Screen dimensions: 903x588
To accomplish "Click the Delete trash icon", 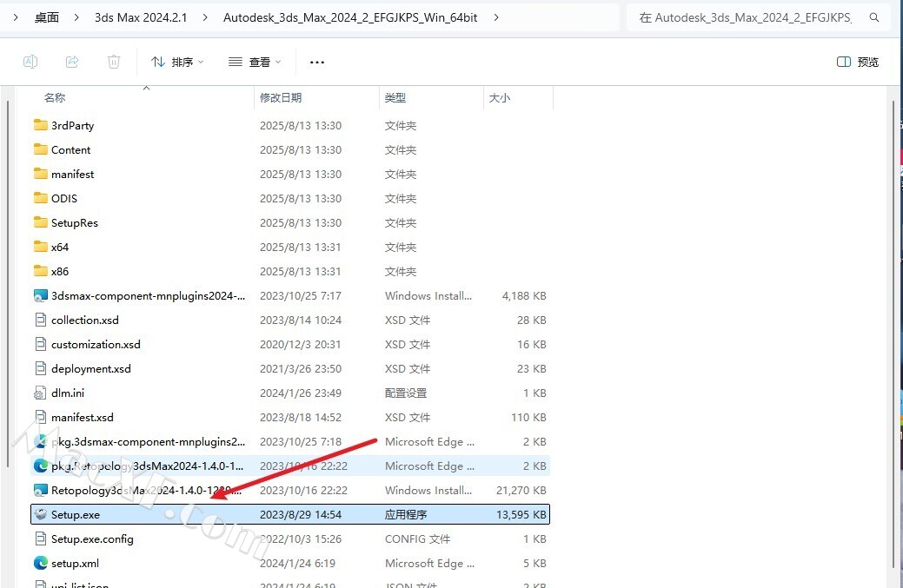I will [x=114, y=62].
